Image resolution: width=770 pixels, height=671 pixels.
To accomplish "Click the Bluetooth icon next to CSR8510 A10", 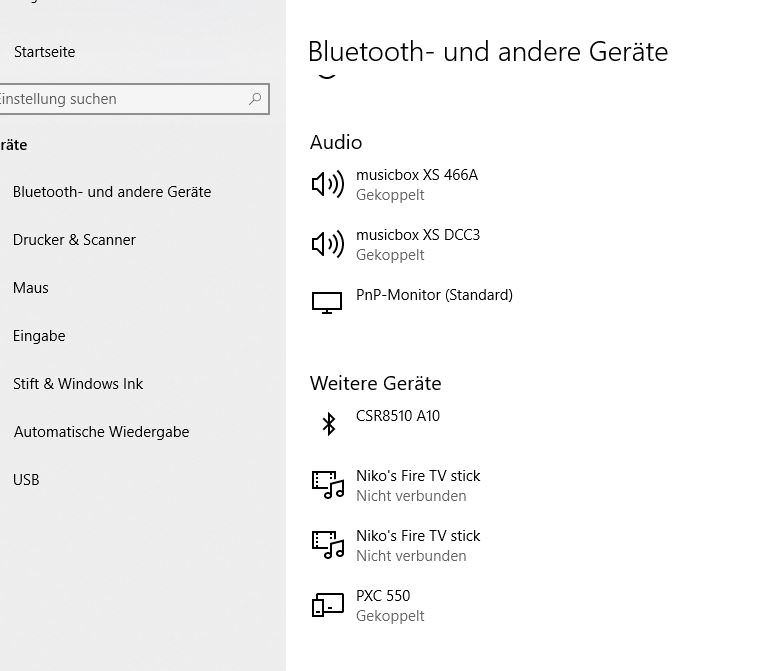I will [329, 423].
